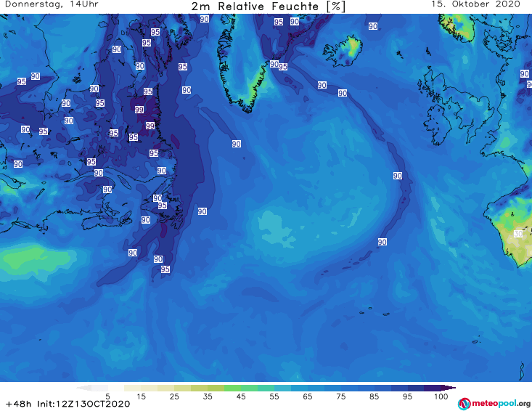Click the legend value "100"
532x411 pixels.
tap(441, 396)
